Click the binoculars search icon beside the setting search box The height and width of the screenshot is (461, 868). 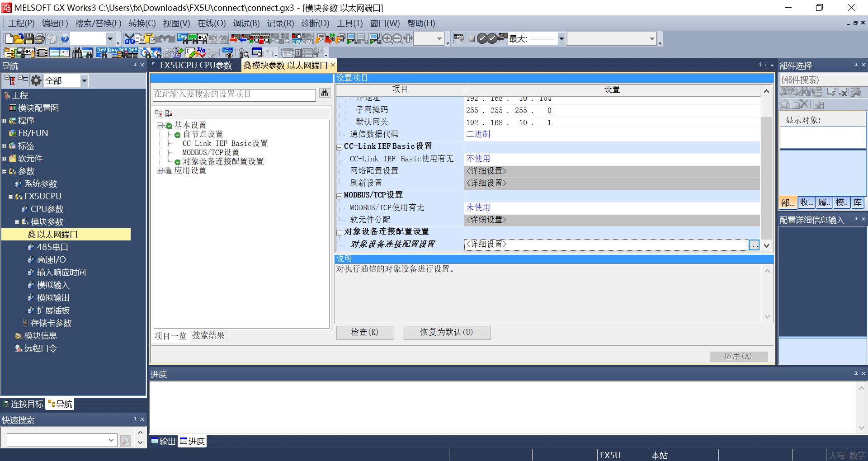(325, 94)
